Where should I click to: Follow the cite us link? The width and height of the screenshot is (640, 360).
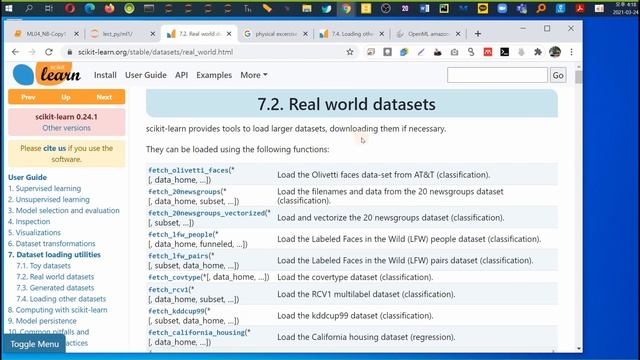click(x=54, y=148)
